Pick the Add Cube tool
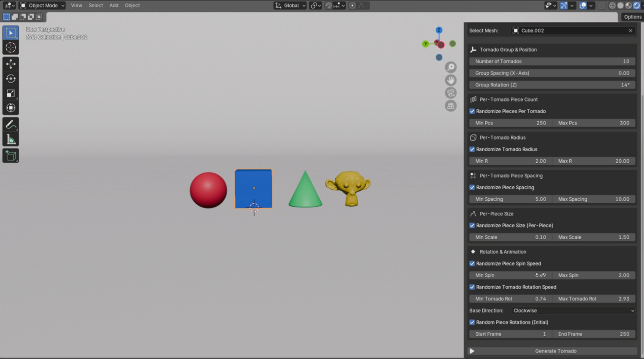The width and height of the screenshot is (644, 359). click(x=11, y=156)
